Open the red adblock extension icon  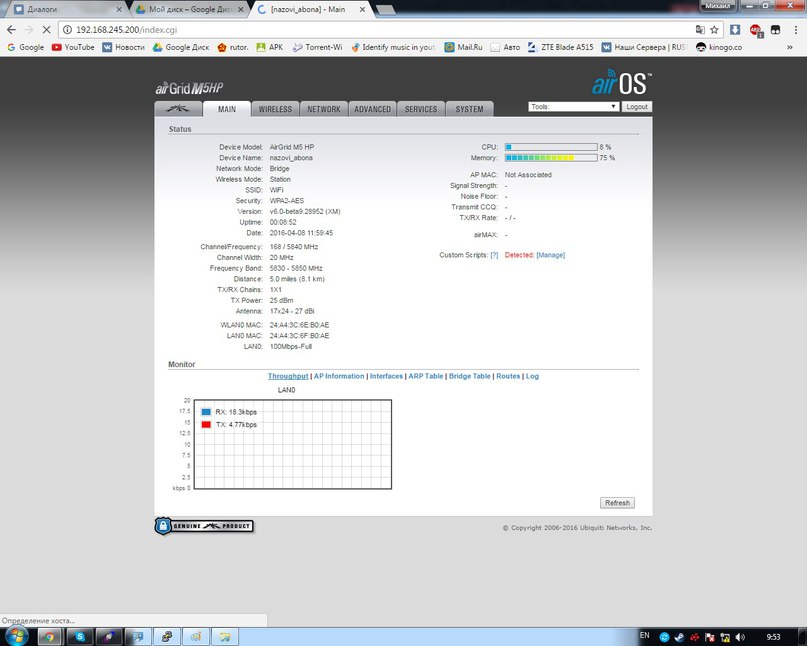pyautogui.click(x=756, y=30)
